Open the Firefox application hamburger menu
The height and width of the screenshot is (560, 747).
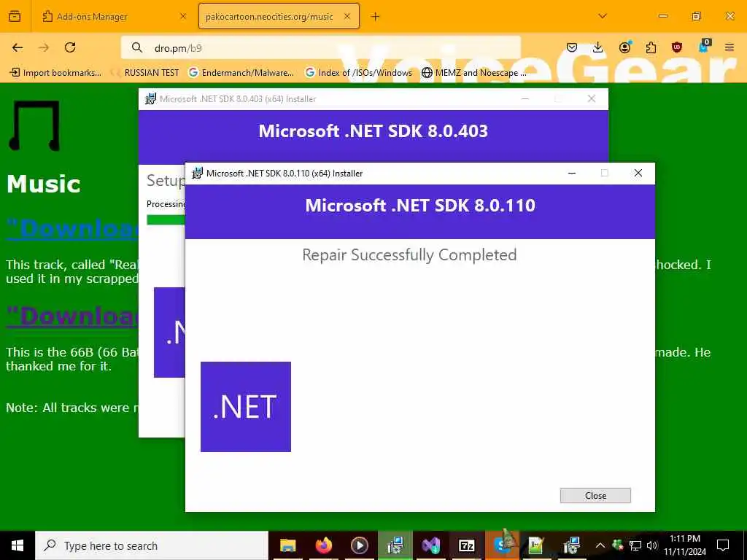tap(729, 47)
